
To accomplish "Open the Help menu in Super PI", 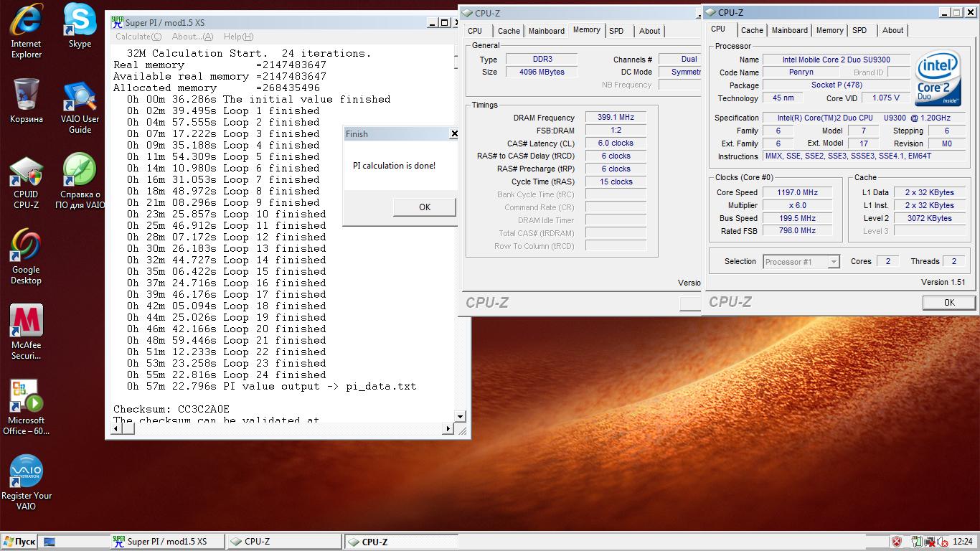I will click(x=238, y=37).
